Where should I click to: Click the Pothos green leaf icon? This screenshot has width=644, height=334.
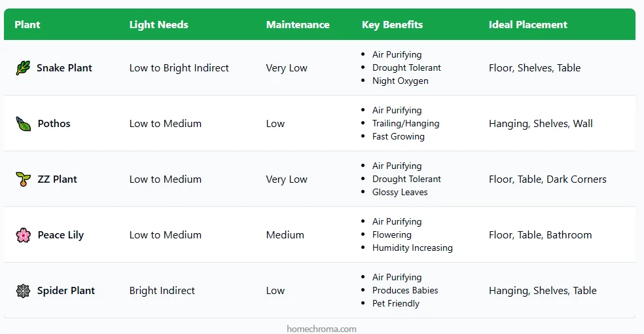pos(23,124)
